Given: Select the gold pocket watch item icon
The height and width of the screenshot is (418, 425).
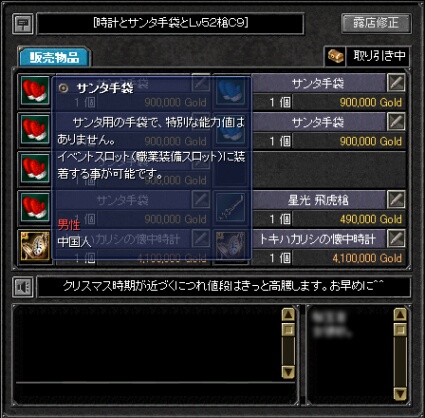Looking at the screenshot, I should point(35,246).
